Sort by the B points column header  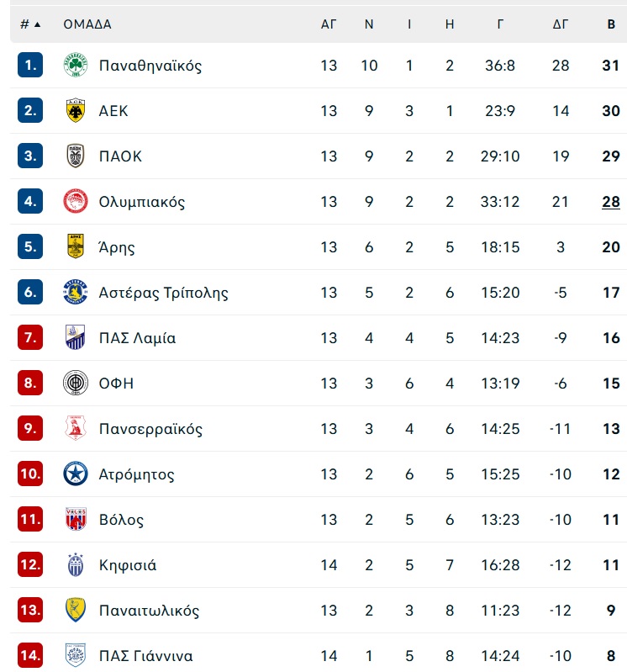click(x=611, y=24)
